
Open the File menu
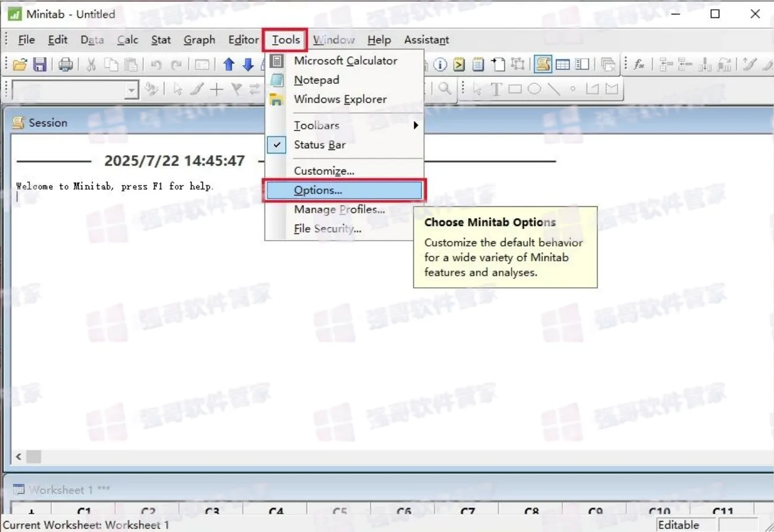coord(26,40)
